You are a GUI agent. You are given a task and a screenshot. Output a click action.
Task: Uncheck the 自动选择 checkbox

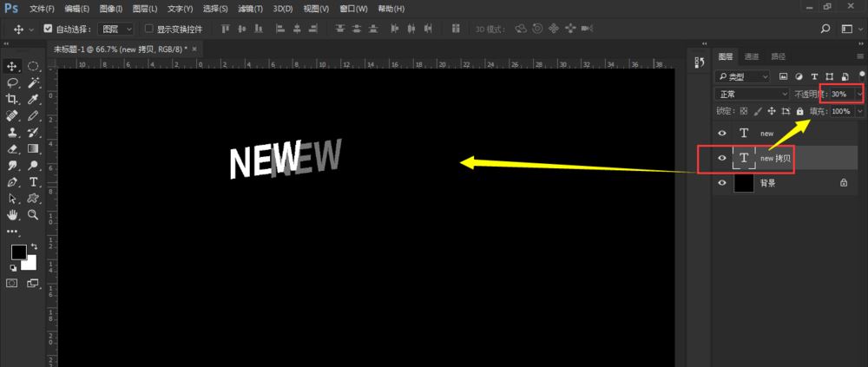48,29
